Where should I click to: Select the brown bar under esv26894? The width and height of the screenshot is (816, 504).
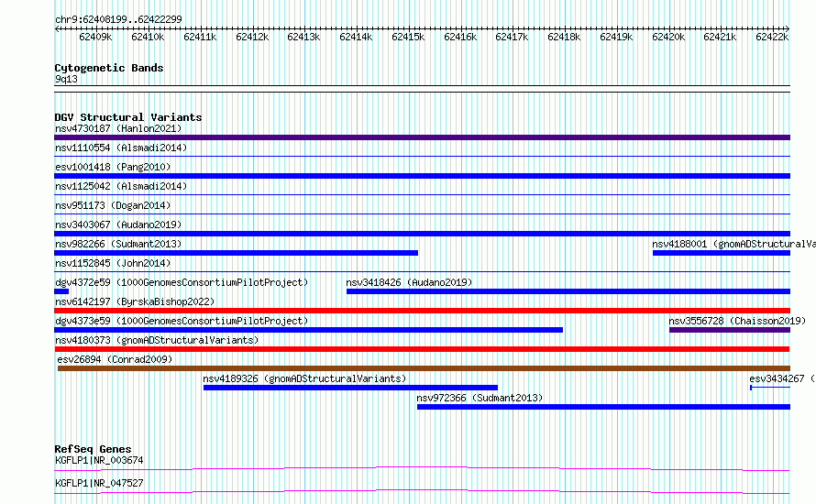pos(424,368)
